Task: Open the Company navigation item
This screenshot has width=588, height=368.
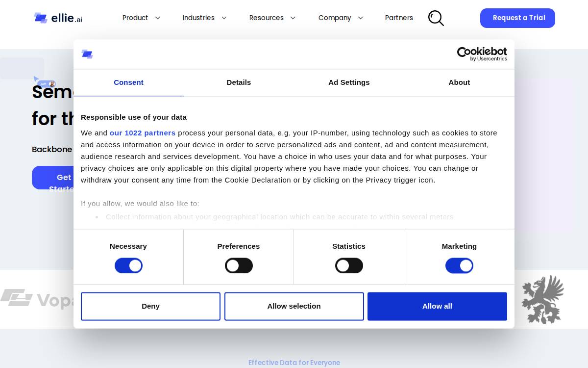Action: (335, 18)
